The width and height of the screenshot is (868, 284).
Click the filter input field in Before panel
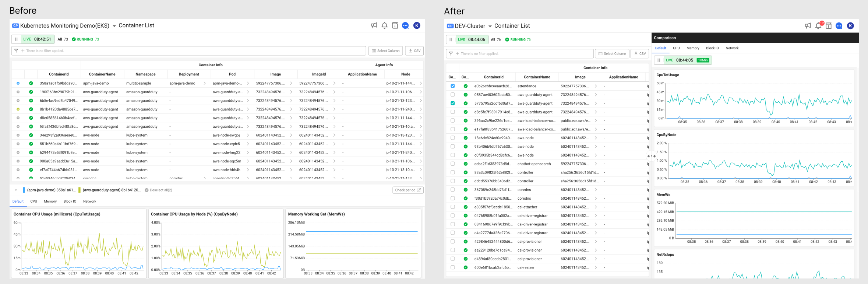point(189,51)
